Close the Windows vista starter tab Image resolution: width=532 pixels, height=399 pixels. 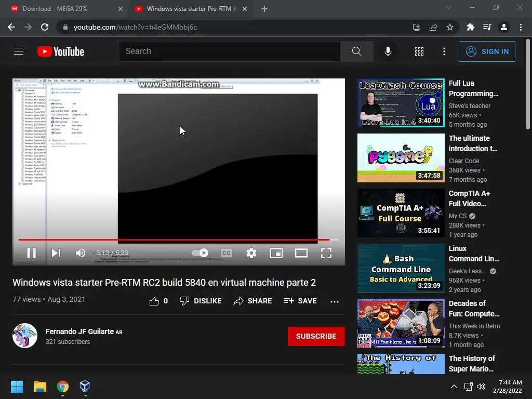point(245,9)
